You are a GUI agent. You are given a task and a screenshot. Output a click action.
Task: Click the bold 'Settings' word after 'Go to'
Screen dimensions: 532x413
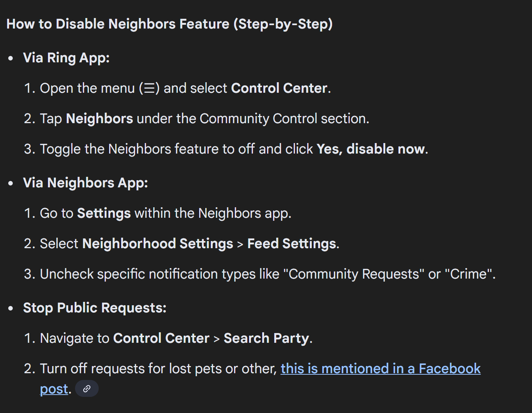click(x=104, y=213)
